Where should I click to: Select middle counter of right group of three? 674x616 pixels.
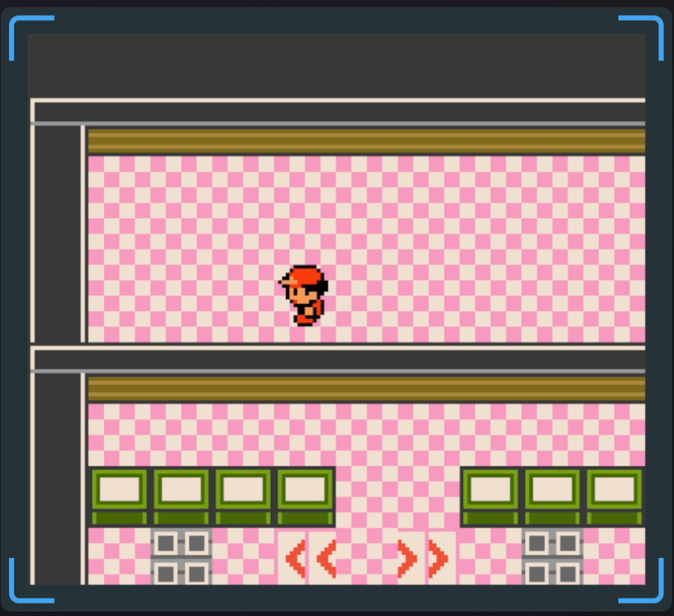553,496
